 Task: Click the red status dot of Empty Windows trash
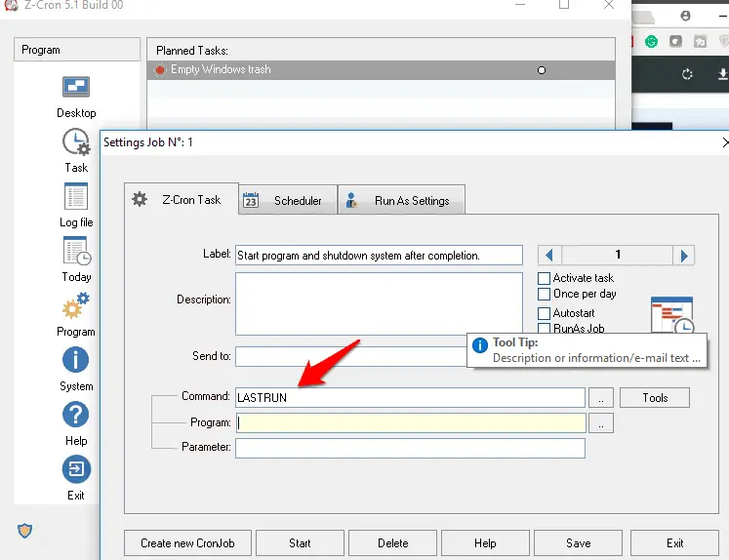point(159,70)
